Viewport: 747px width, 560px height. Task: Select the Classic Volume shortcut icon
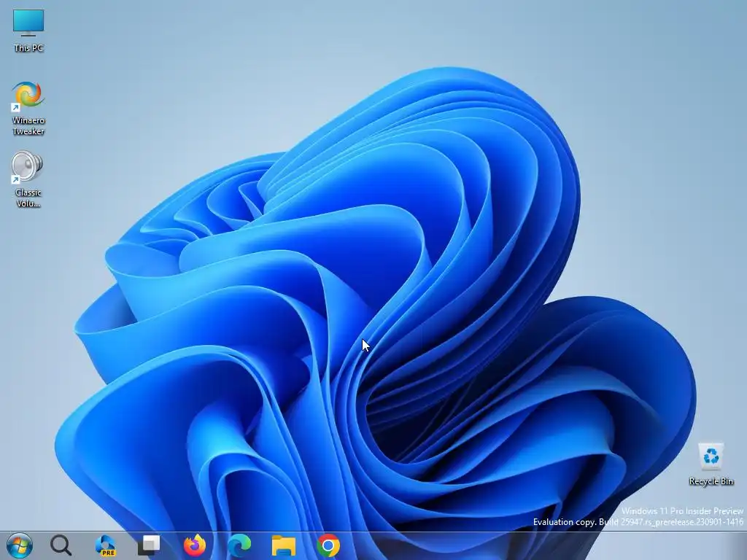point(28,179)
